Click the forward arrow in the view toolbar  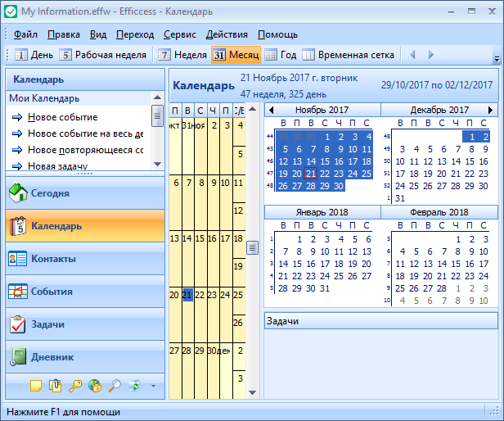[x=430, y=55]
